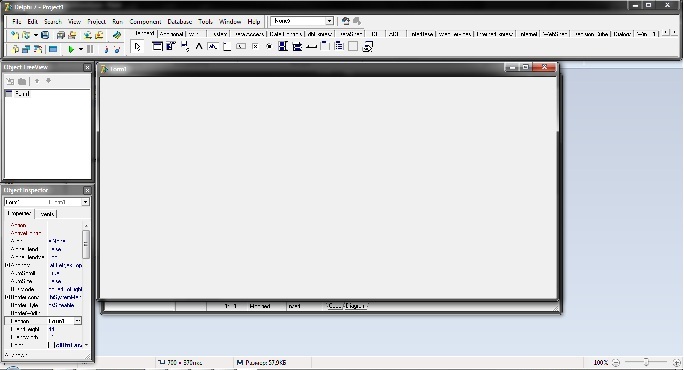Click the move down arrow in Object TreeView

click(48, 81)
